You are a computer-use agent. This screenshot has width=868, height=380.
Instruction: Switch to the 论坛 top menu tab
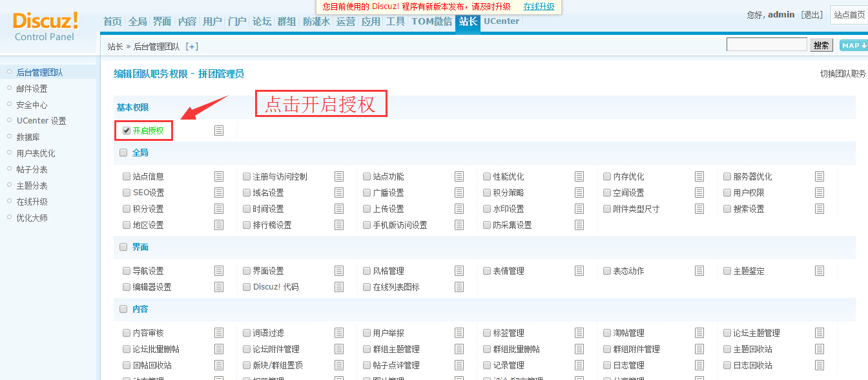[x=262, y=21]
